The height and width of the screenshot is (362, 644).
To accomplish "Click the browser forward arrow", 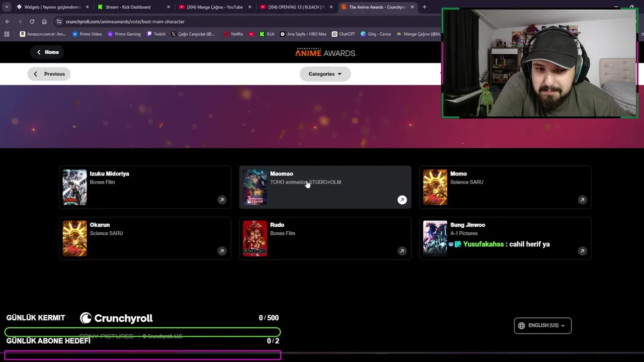I will (20, 22).
